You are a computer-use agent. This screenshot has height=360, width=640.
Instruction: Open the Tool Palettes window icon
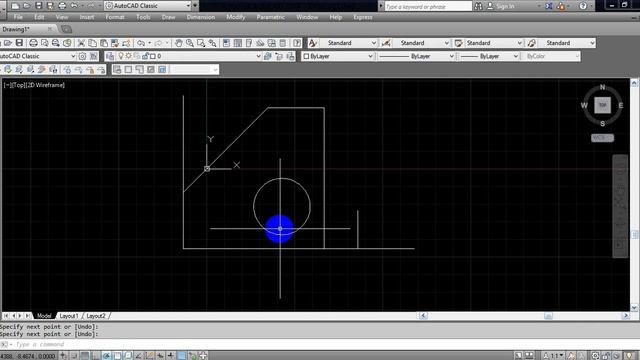pyautogui.click(x=249, y=43)
